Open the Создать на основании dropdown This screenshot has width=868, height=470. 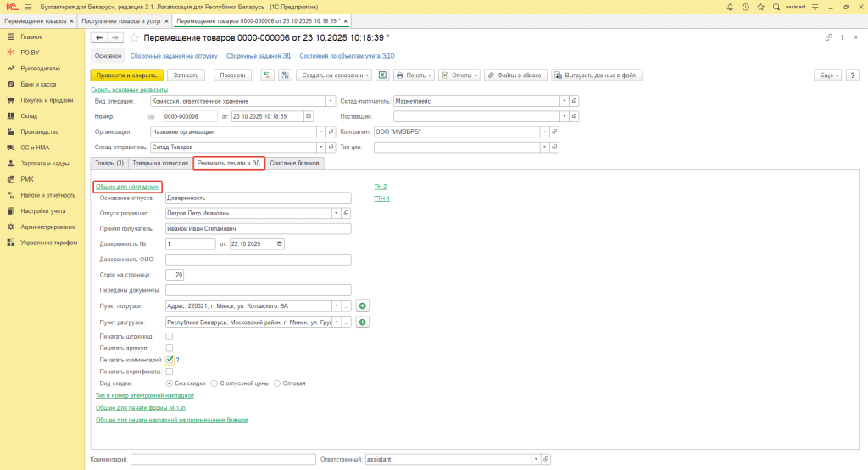[333, 75]
